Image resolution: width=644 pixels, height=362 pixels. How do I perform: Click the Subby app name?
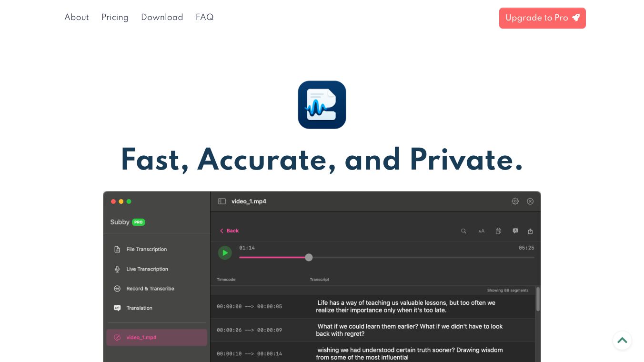[120, 222]
